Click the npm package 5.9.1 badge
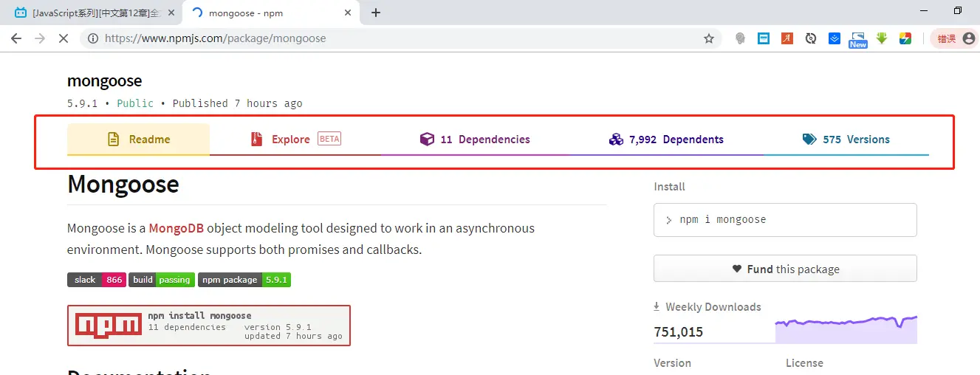 pos(244,280)
